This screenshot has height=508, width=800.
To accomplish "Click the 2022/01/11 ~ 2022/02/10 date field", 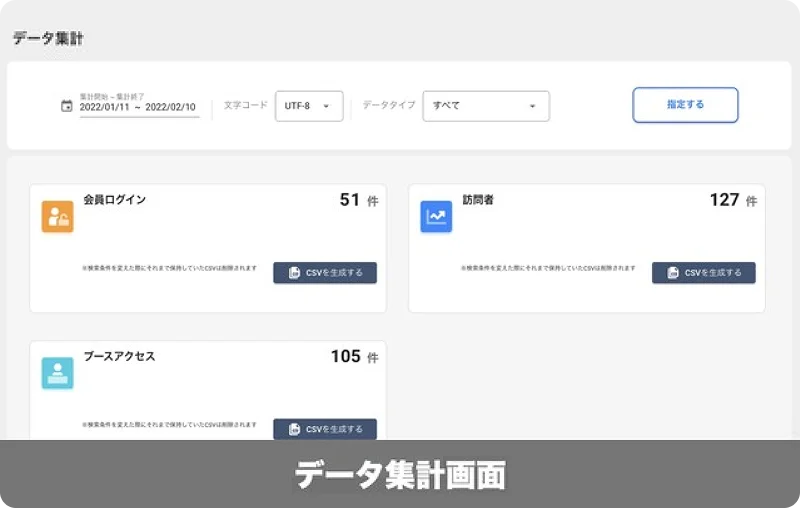I will click(138, 107).
